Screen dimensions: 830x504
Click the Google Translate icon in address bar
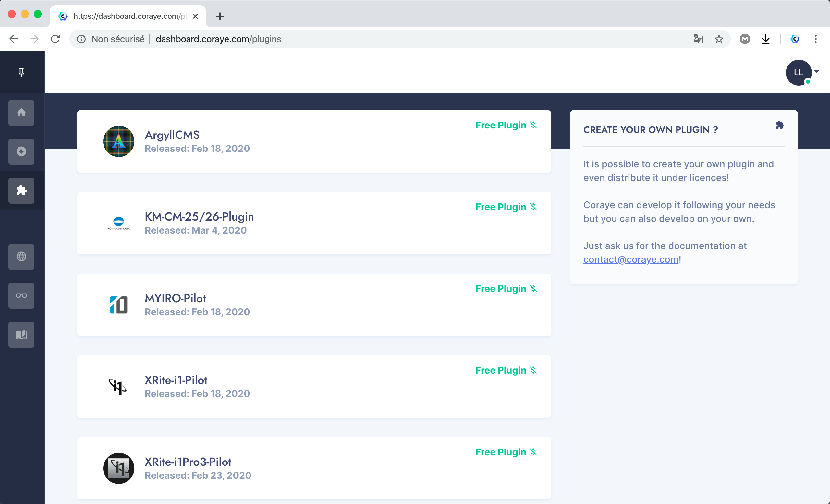698,39
